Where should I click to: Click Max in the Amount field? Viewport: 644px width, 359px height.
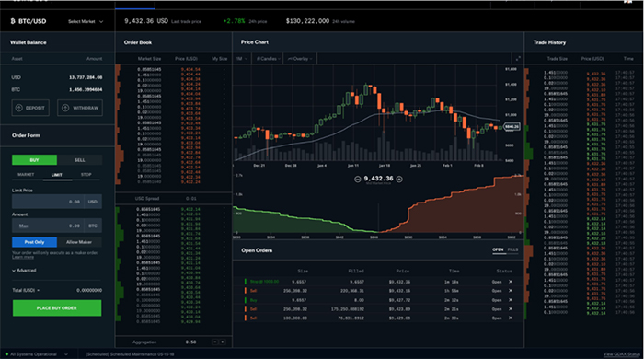point(23,226)
